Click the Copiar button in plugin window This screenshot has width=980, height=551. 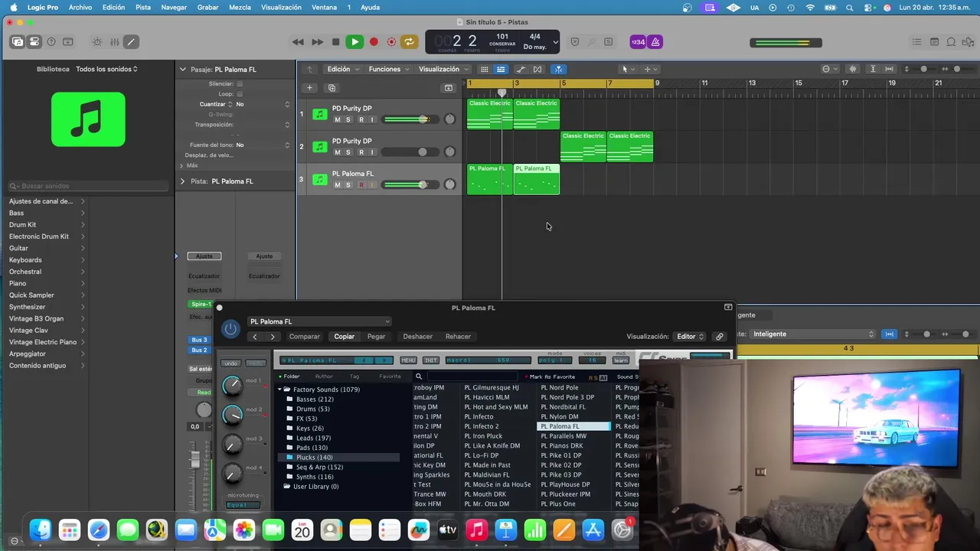[345, 337]
